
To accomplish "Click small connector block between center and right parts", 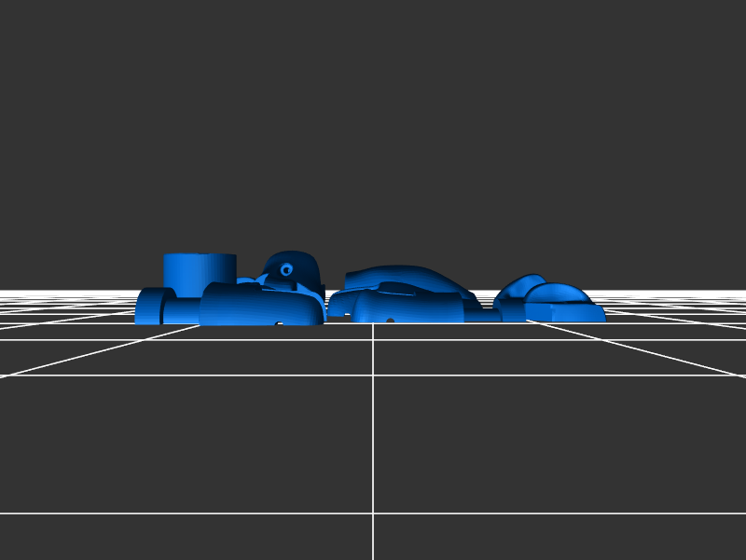I will [x=482, y=316].
